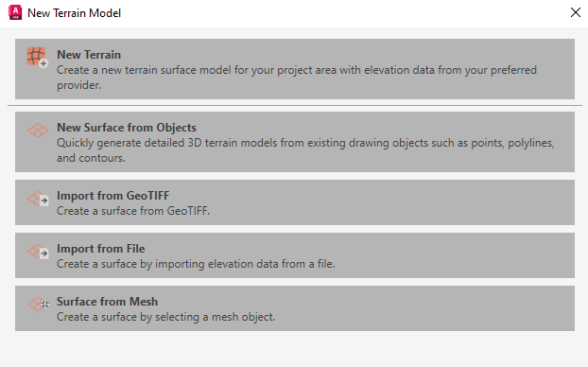The image size is (588, 367).
Task: Click 'Create a surface from GeoTIFF.' description
Action: 133,211
